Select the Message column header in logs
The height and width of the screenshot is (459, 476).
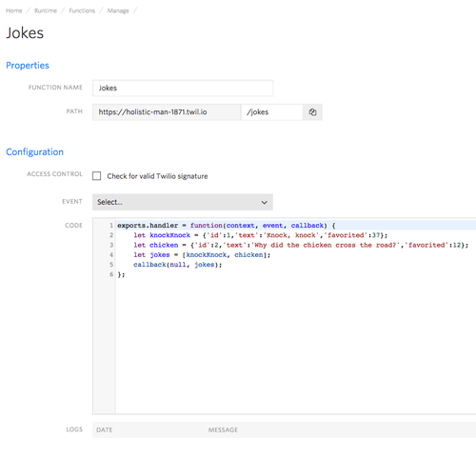tap(223, 429)
